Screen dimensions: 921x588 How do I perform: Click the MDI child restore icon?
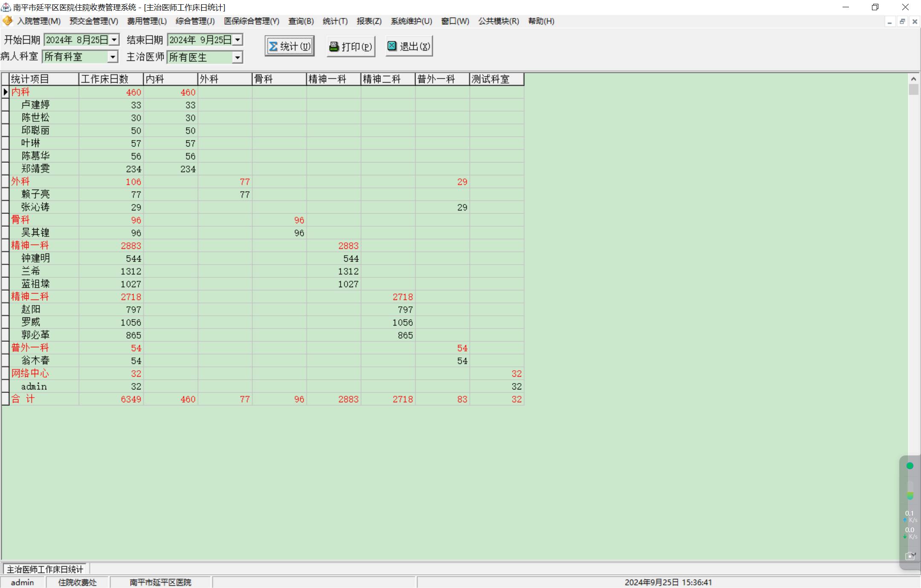(902, 21)
